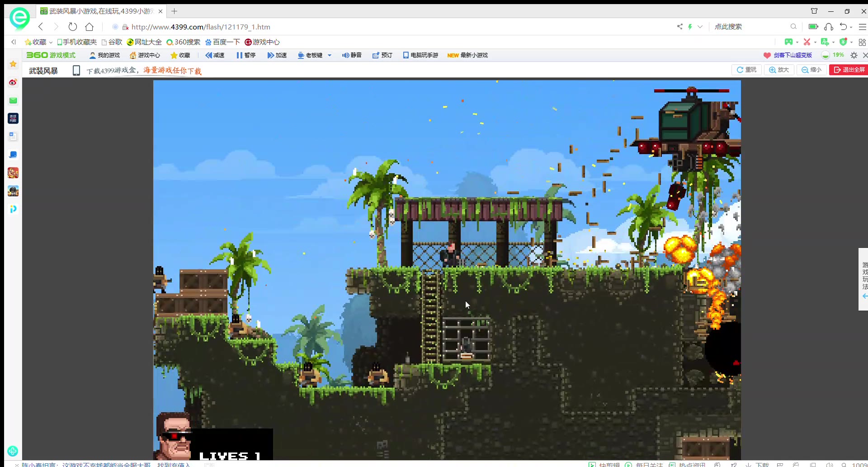868x467 pixels.
Task: Click the red scissors screenshot icon
Action: click(x=807, y=42)
